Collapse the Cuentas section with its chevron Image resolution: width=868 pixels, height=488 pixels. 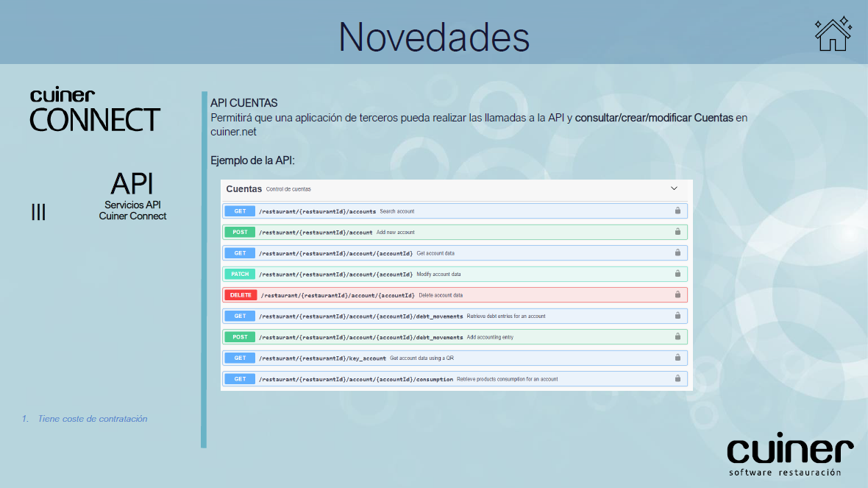[x=674, y=188]
